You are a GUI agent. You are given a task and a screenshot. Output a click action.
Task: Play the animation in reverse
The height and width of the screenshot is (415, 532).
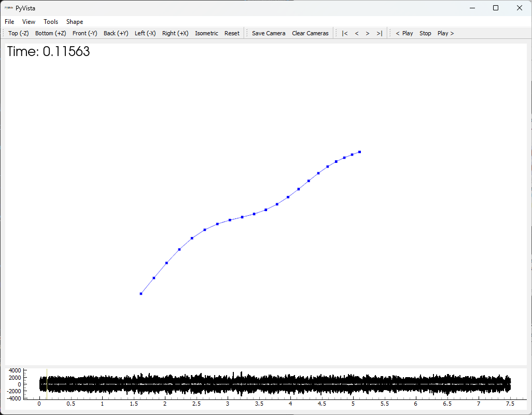pyautogui.click(x=404, y=33)
